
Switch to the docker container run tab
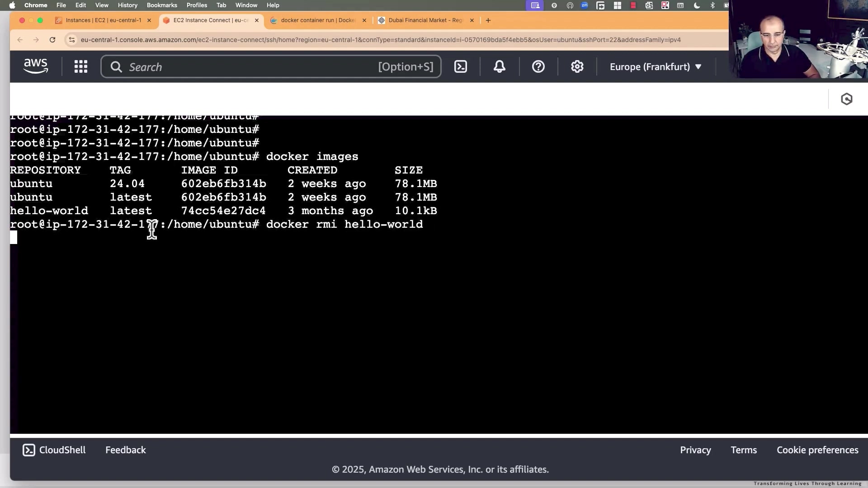point(318,20)
